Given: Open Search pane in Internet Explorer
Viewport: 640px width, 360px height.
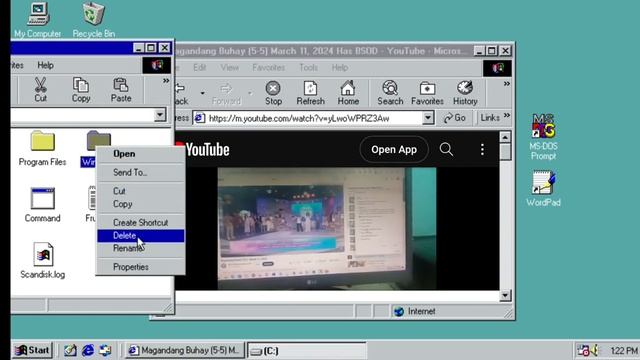Looking at the screenshot, I should pyautogui.click(x=390, y=93).
